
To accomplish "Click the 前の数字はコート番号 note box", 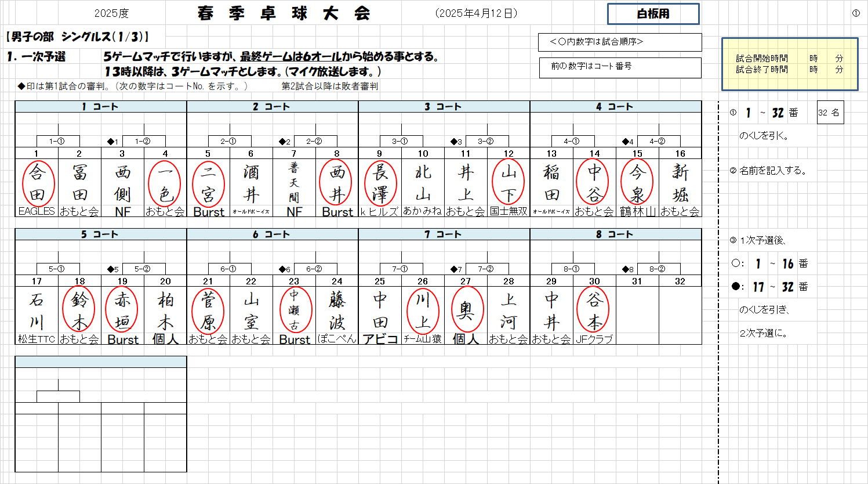I will tap(620, 67).
